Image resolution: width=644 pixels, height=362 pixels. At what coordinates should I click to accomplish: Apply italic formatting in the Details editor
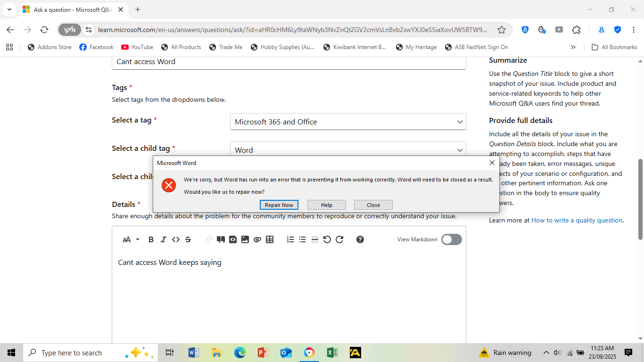[163, 239]
